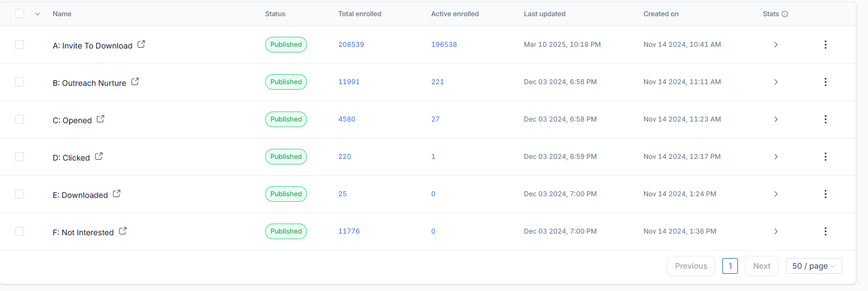The image size is (868, 291).
Task: Select the E: Downloaded row checkbox
Action: [20, 194]
